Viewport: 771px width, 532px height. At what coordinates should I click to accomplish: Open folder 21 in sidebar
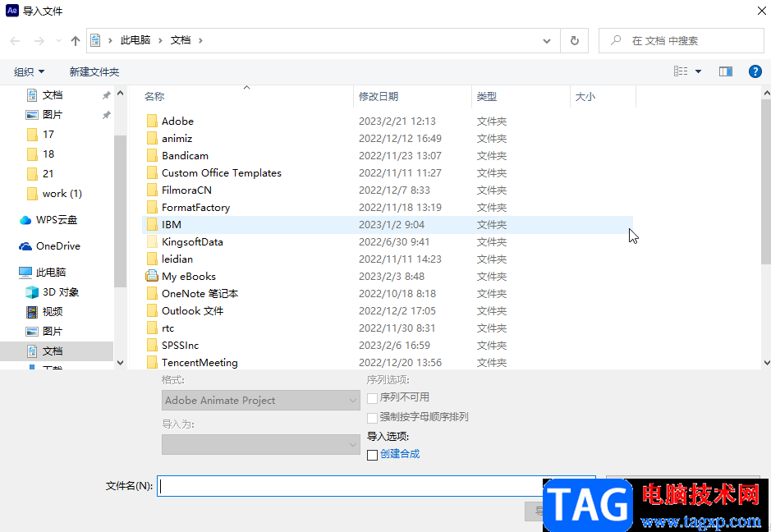[48, 173]
